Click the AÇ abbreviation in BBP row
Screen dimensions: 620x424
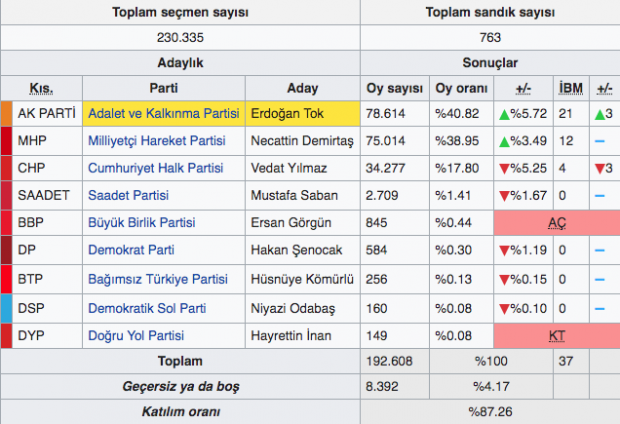tap(557, 223)
